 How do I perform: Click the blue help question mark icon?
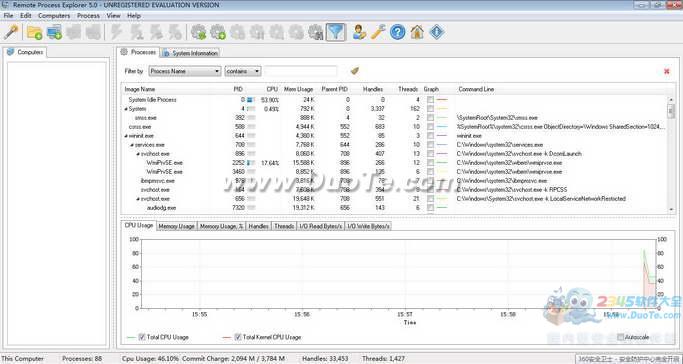[398, 32]
